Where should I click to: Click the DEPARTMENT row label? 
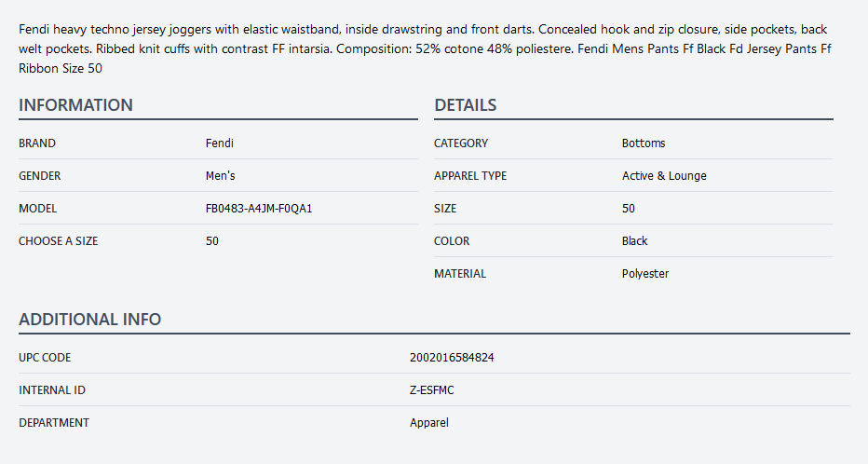[x=54, y=423]
